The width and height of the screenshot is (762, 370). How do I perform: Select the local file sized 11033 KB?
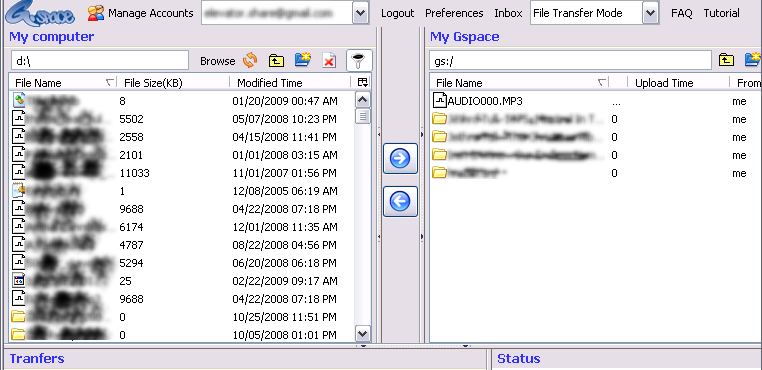pos(182,173)
